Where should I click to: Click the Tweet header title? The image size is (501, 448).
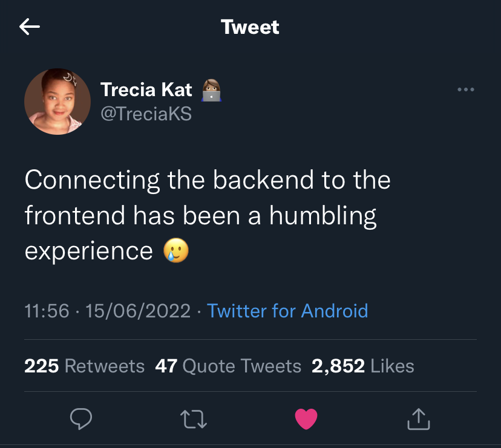pos(250,27)
